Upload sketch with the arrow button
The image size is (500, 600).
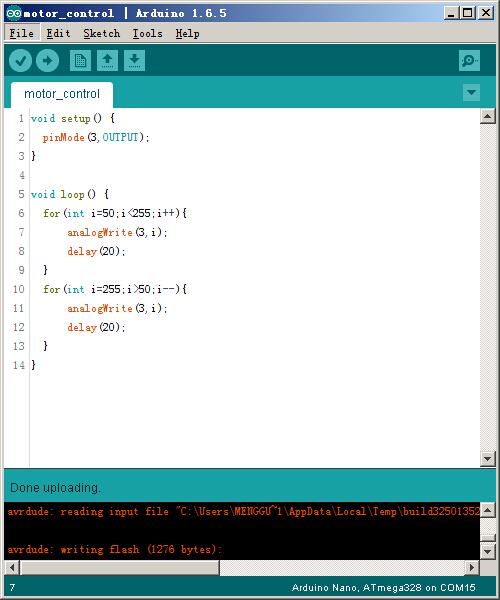pyautogui.click(x=47, y=60)
